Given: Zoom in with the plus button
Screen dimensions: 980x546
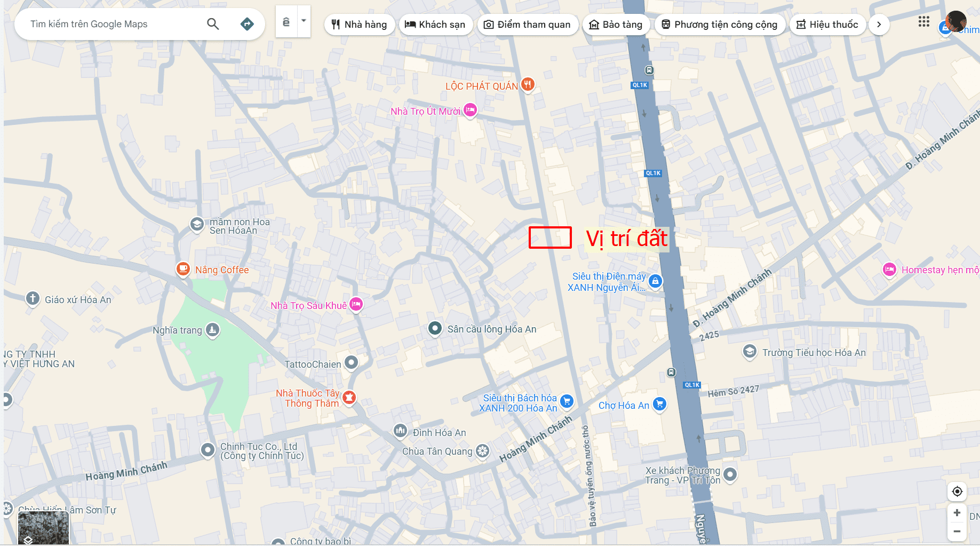Looking at the screenshot, I should pyautogui.click(x=957, y=513).
